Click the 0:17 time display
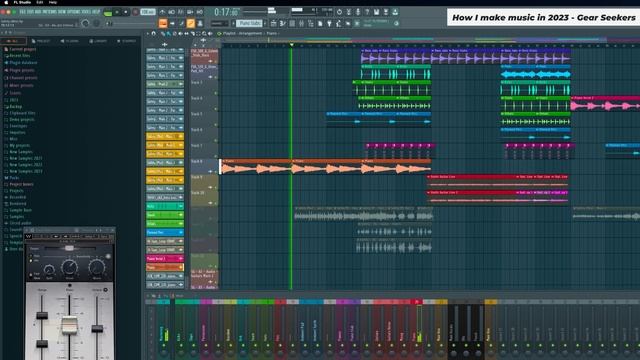The height and width of the screenshot is (360, 640). point(226,12)
